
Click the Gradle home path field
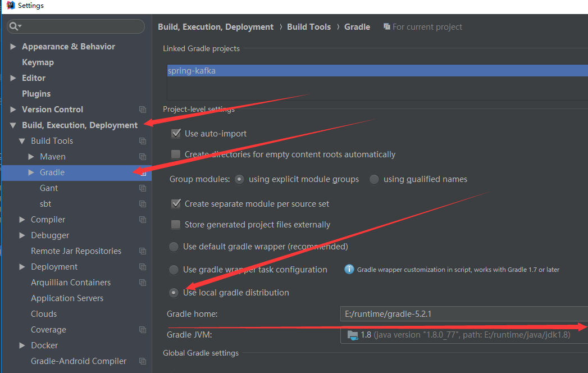461,313
